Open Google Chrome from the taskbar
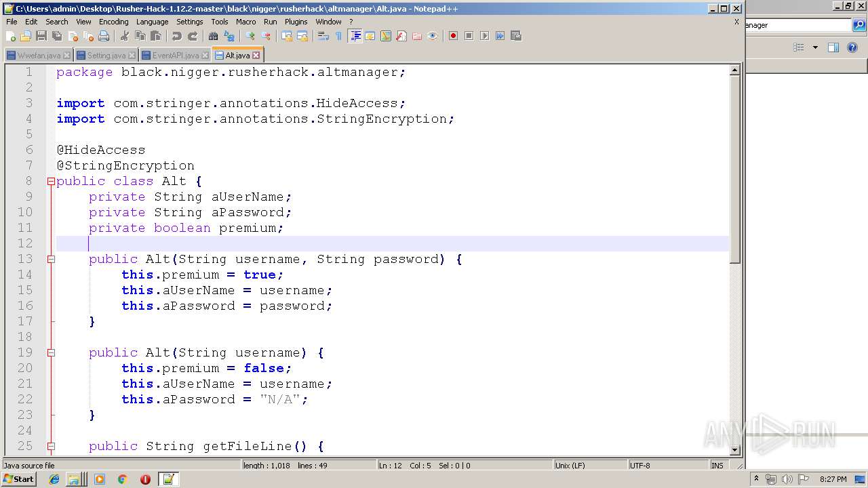This screenshot has width=868, height=488. (x=123, y=479)
